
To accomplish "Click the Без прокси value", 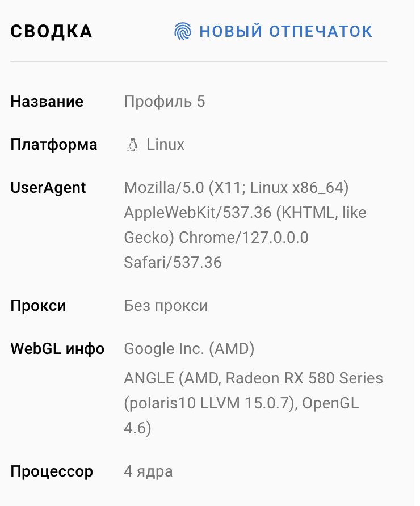I will click(x=166, y=306).
